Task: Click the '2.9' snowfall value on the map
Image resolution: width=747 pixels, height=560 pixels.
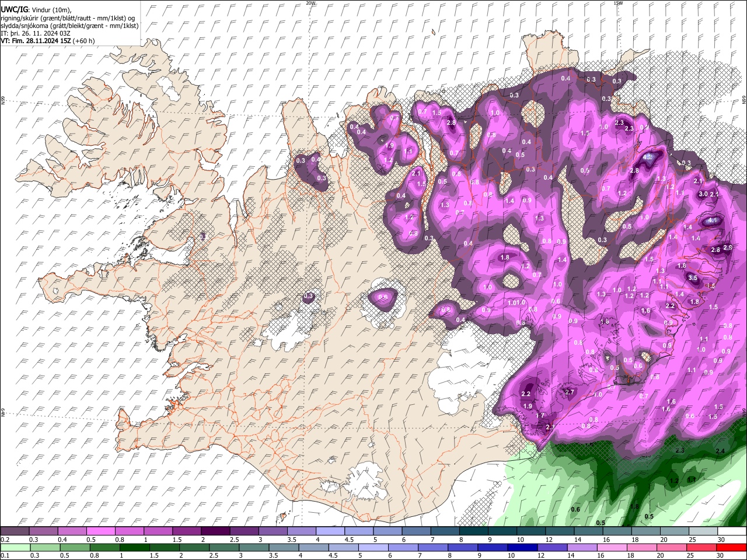Action: tap(727, 248)
